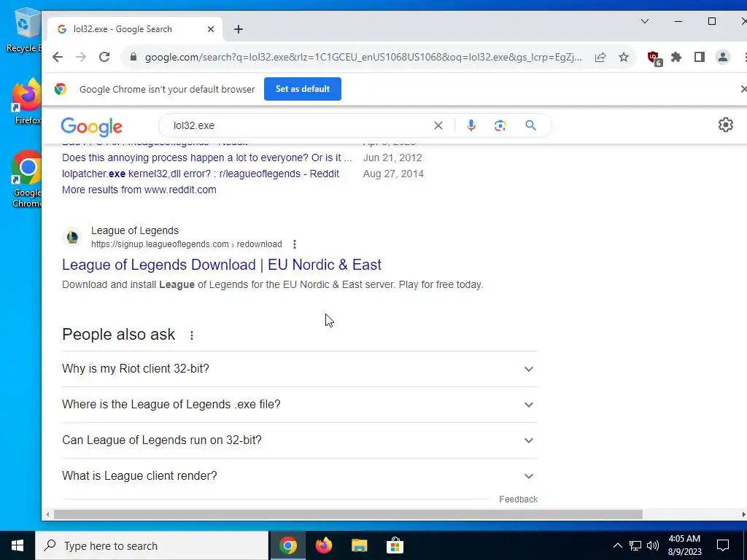Open Chrome from the taskbar

(287, 545)
